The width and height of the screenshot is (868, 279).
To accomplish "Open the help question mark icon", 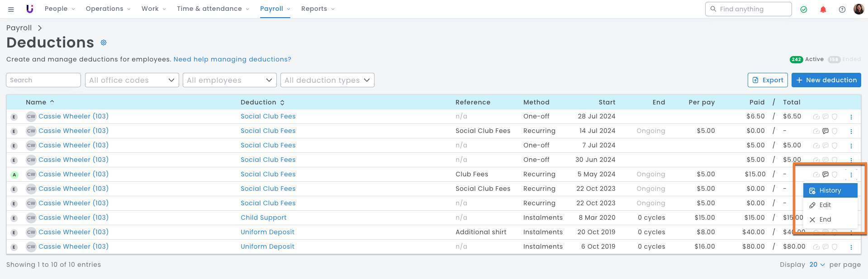I will 842,9.
